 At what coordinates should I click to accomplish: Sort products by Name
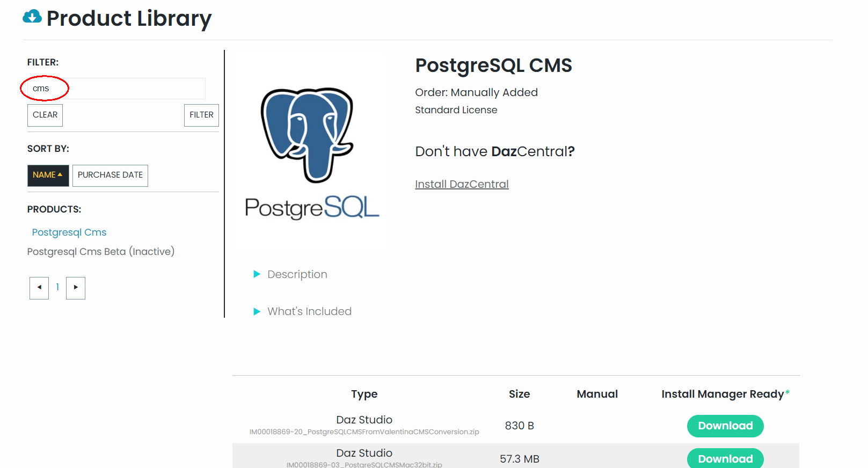pyautogui.click(x=48, y=175)
